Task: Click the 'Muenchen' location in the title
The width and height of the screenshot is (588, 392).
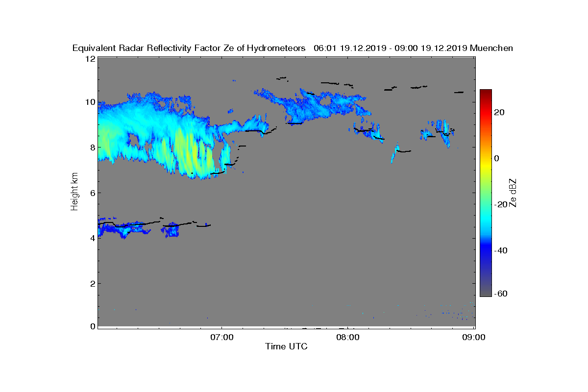Action: 491,48
